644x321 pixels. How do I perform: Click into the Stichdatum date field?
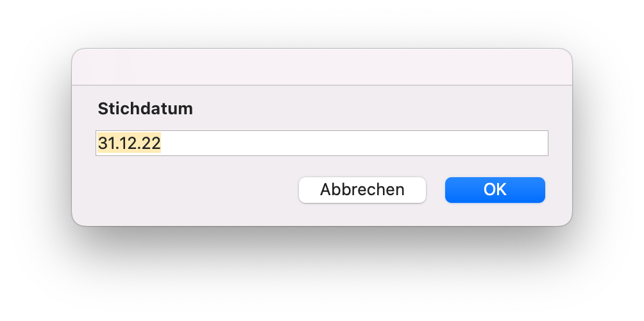pyautogui.click(x=322, y=143)
